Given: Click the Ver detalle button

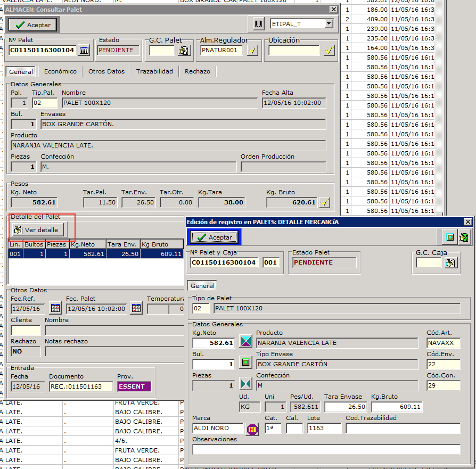Looking at the screenshot, I should [38, 229].
